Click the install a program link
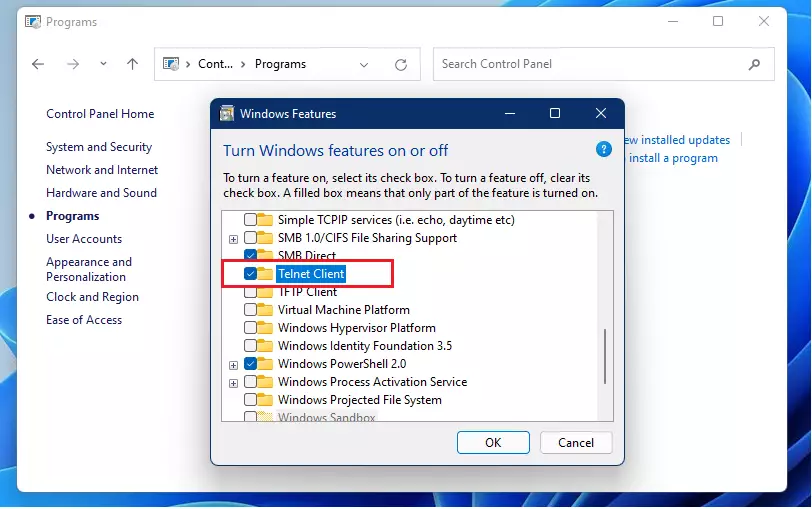 (x=673, y=158)
